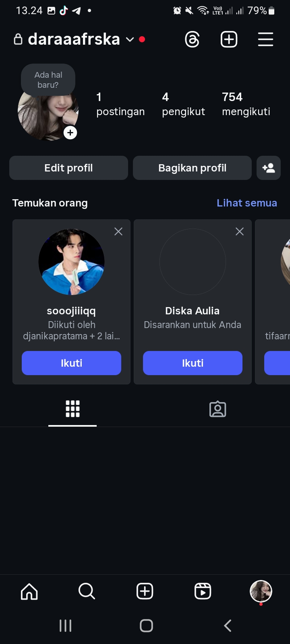Image resolution: width=290 pixels, height=644 pixels.
Task: Tap the create new post icon in header
Action: [x=229, y=39]
